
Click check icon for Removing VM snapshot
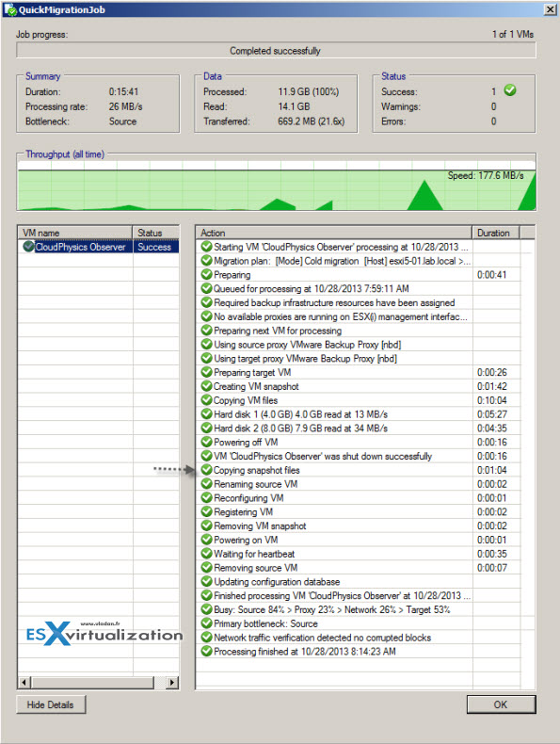coord(206,526)
